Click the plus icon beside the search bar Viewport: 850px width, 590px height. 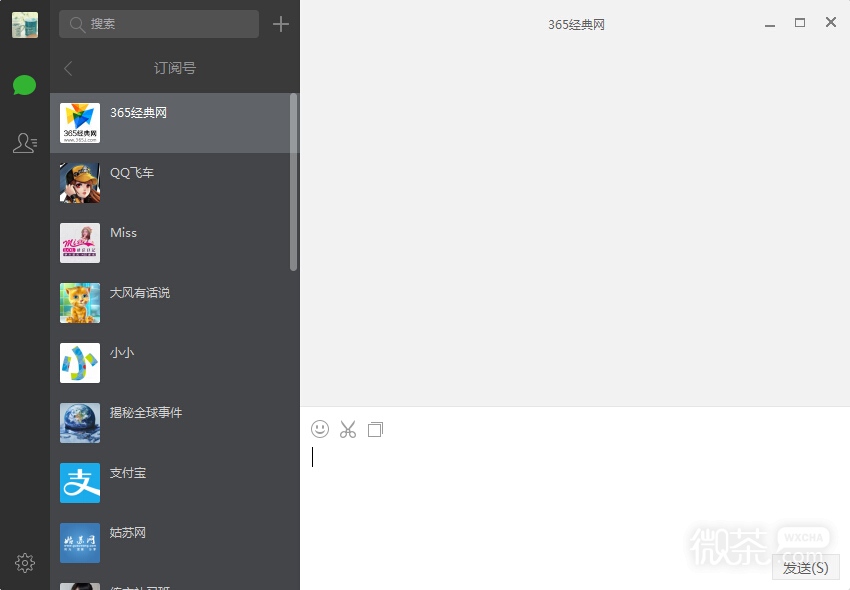[280, 23]
